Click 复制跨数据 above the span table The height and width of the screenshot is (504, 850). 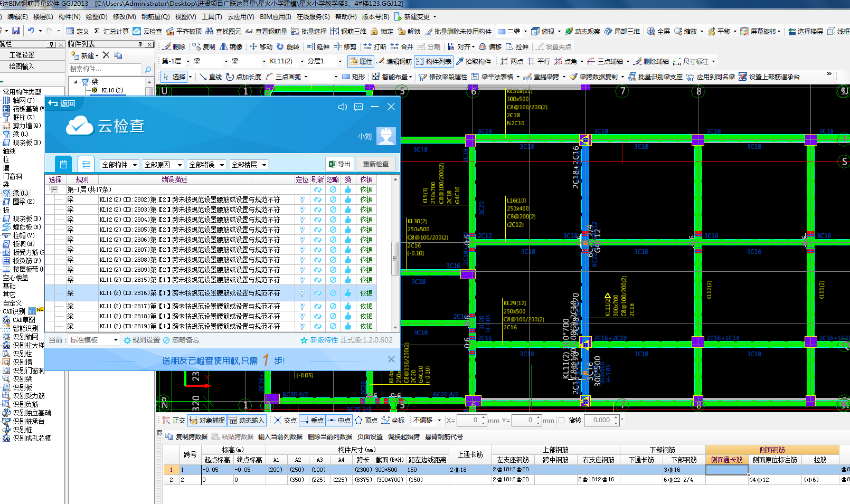tap(187, 436)
